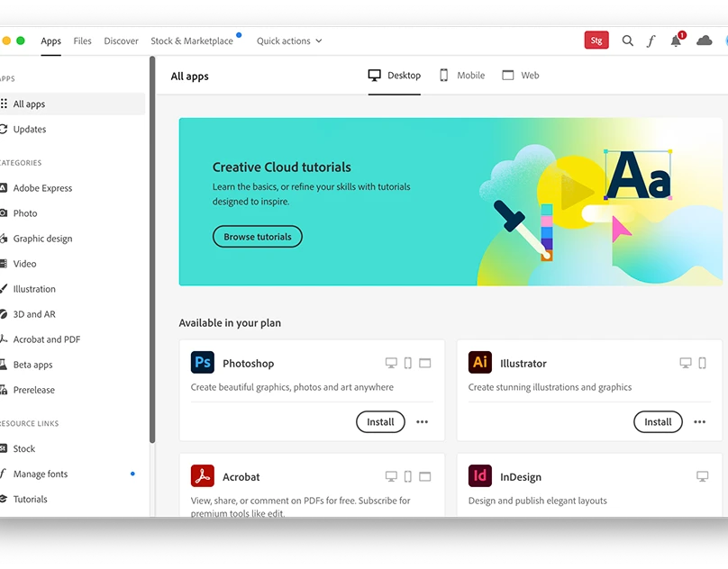Switch to the Mobile tab
Viewport: 728px width, 569px height.
(x=462, y=76)
